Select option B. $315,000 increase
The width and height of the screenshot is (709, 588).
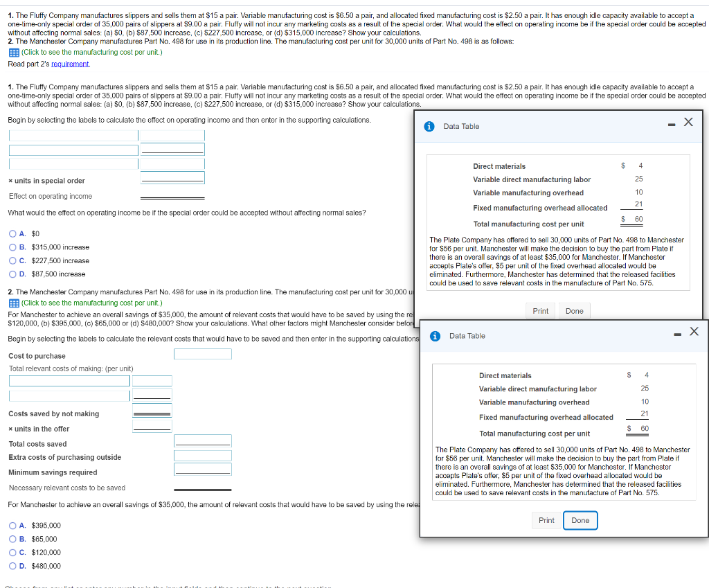(x=12, y=247)
